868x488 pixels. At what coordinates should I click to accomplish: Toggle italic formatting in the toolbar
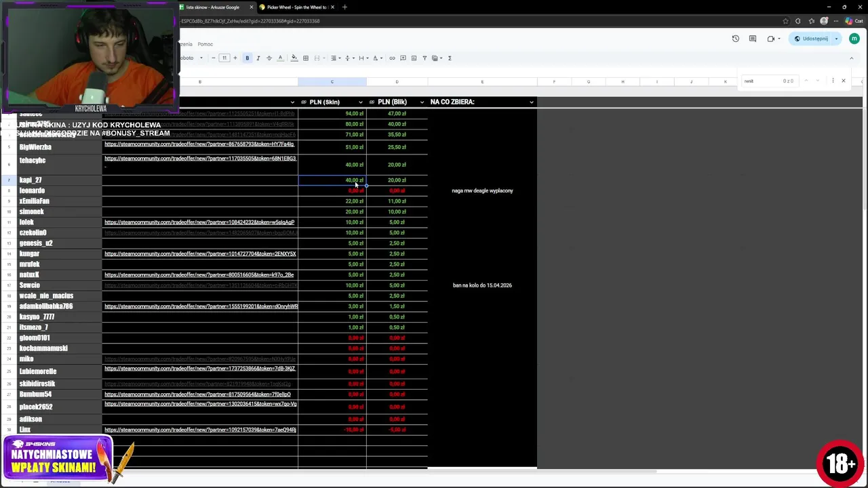(x=258, y=58)
